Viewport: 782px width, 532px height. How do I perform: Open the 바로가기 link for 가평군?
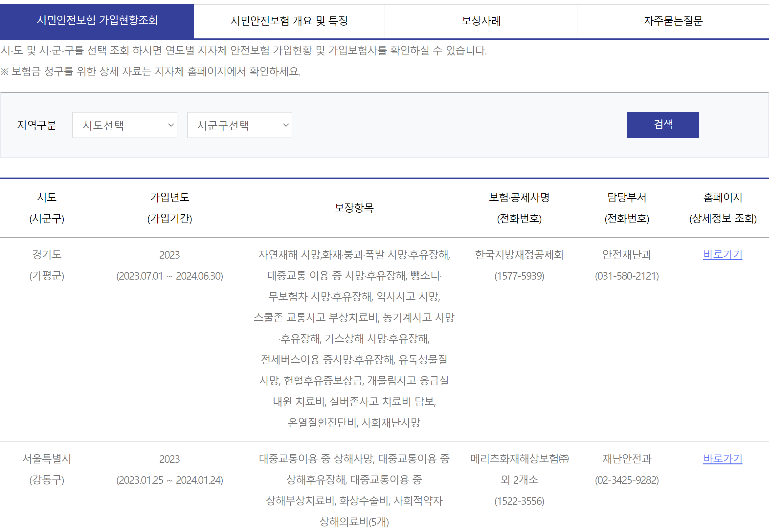[723, 255]
